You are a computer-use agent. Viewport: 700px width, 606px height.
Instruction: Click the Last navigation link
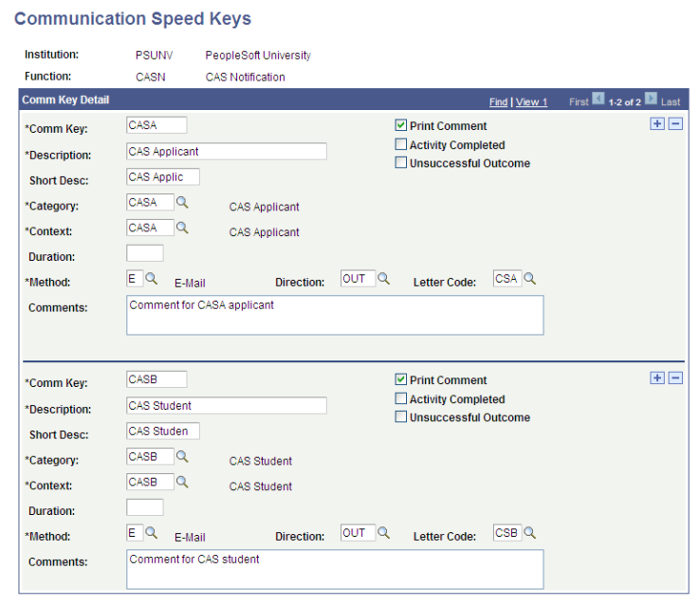click(x=671, y=102)
